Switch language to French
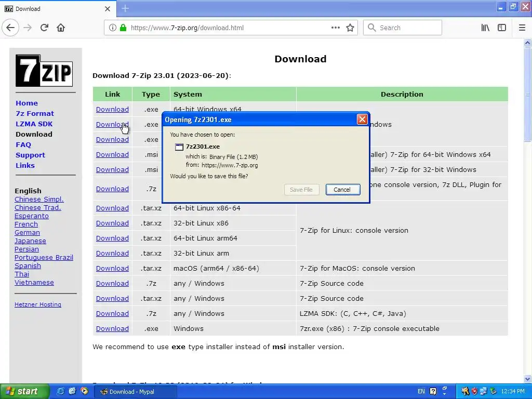532x399 pixels. click(x=26, y=224)
